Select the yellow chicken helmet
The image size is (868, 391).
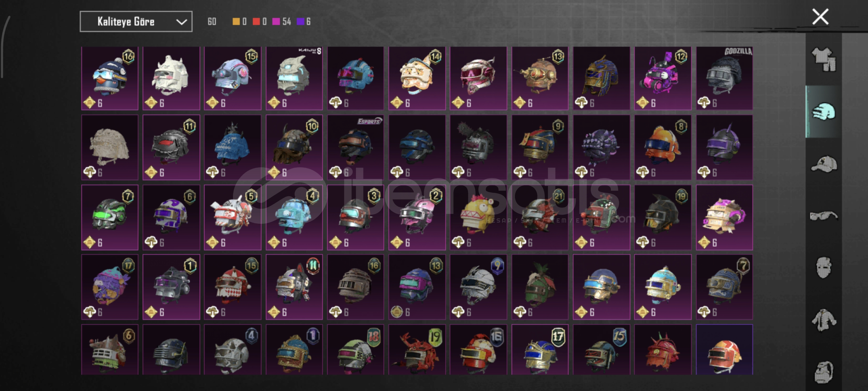tap(478, 217)
